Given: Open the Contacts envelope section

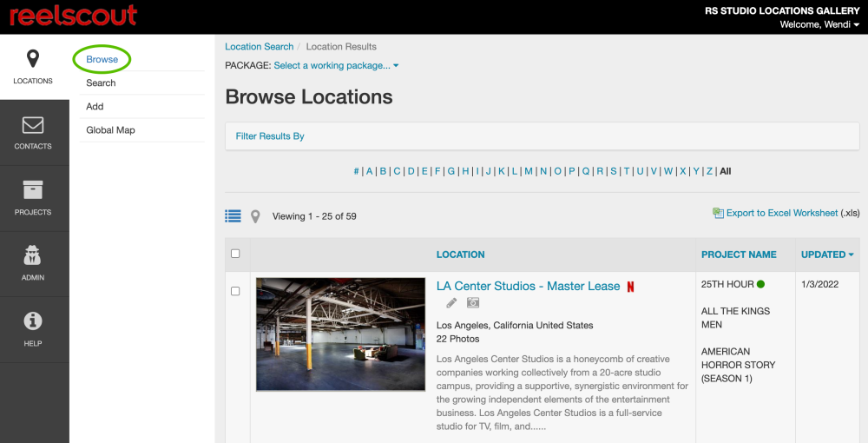Looking at the screenshot, I should (x=33, y=132).
